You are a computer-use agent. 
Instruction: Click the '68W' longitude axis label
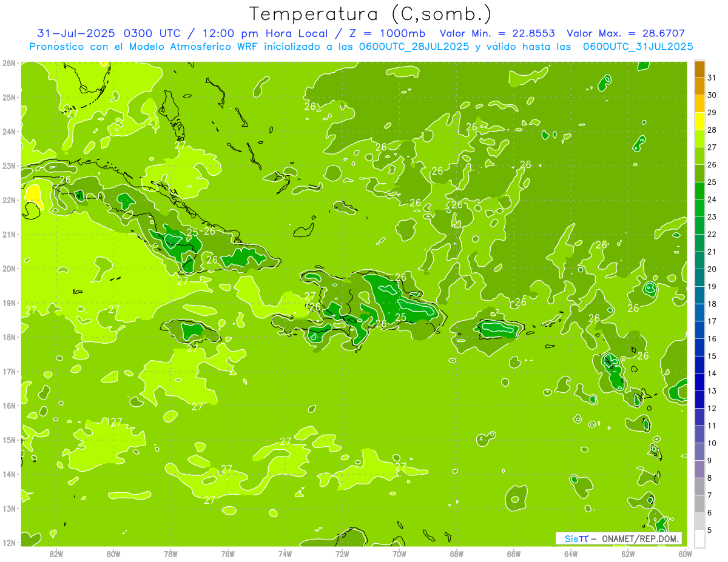[x=457, y=554]
